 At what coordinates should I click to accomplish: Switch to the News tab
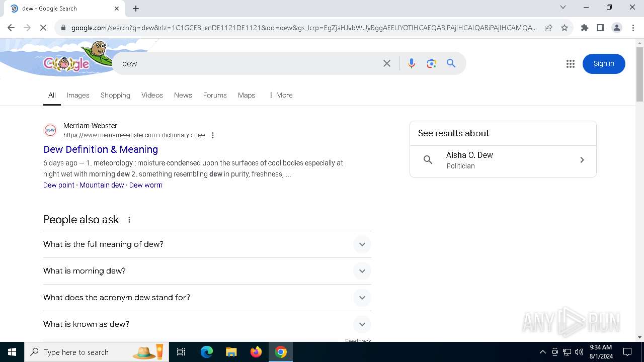point(183,95)
